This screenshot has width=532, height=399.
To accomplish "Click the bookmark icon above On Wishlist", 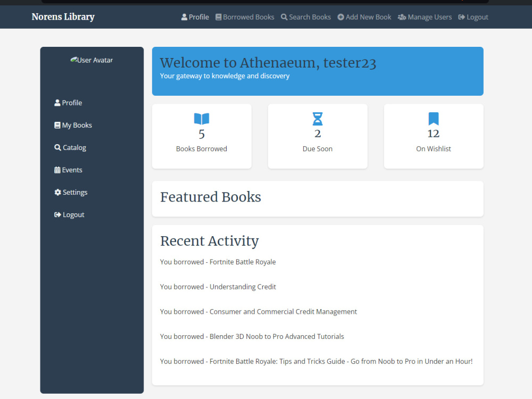I will tap(433, 119).
